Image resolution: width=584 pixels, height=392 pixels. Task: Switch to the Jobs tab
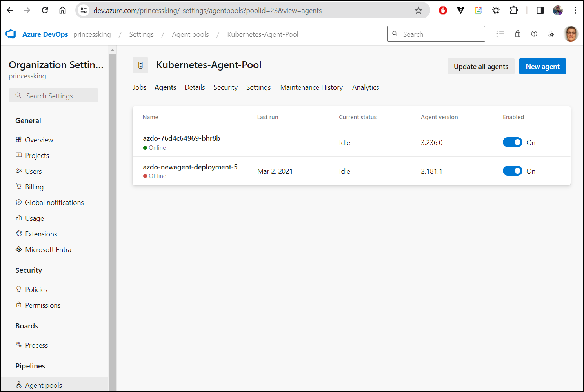(x=140, y=87)
